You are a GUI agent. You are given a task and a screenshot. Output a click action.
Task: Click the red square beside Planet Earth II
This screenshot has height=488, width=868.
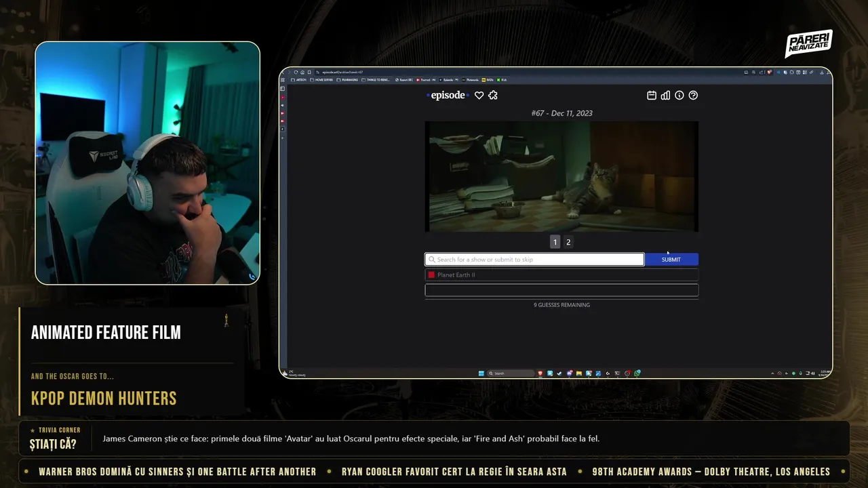tap(431, 275)
